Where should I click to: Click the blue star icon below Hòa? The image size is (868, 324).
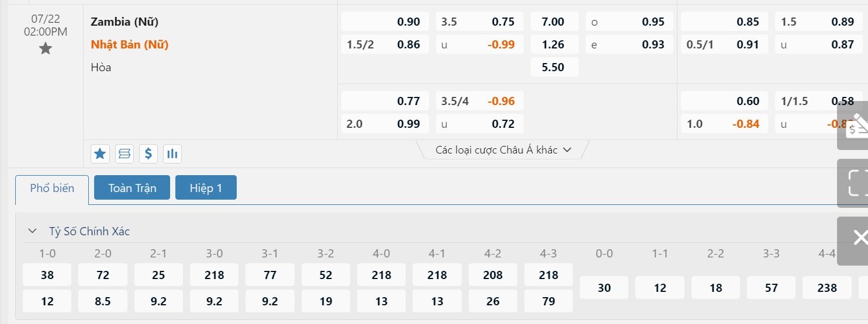click(100, 154)
